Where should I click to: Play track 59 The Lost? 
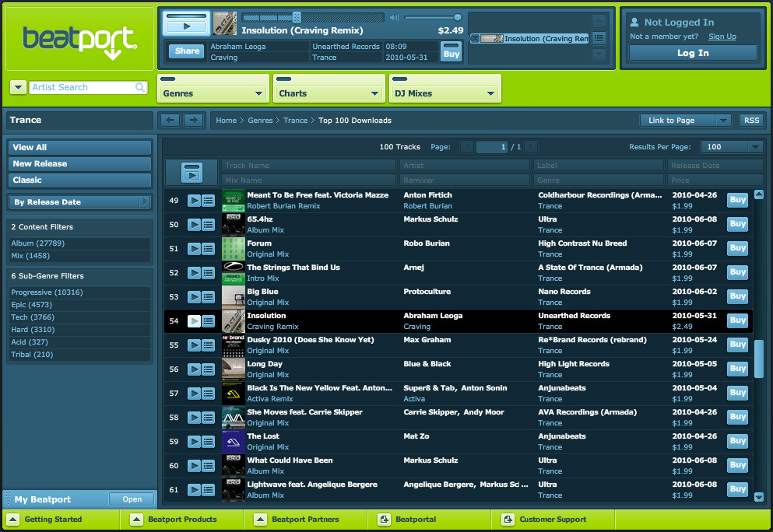point(195,442)
